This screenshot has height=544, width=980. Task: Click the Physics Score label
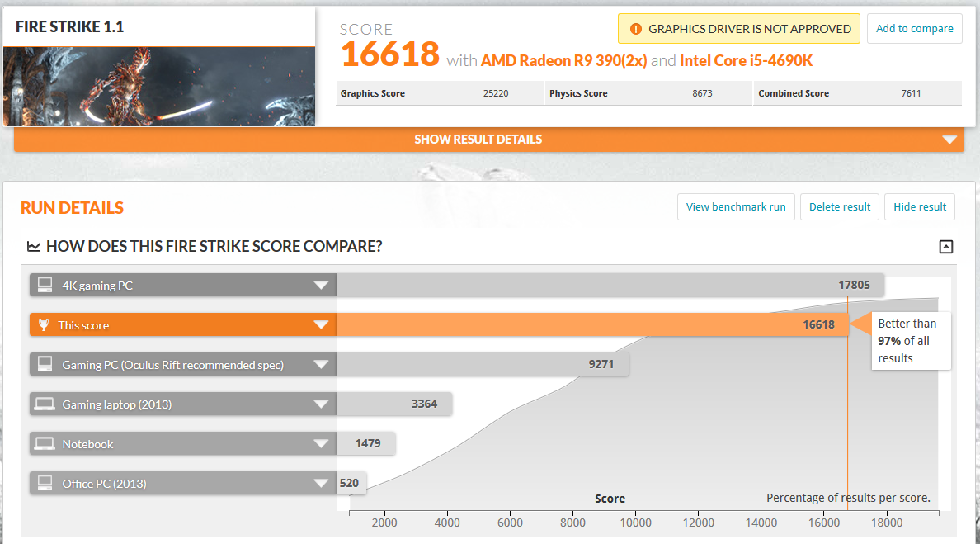[578, 93]
